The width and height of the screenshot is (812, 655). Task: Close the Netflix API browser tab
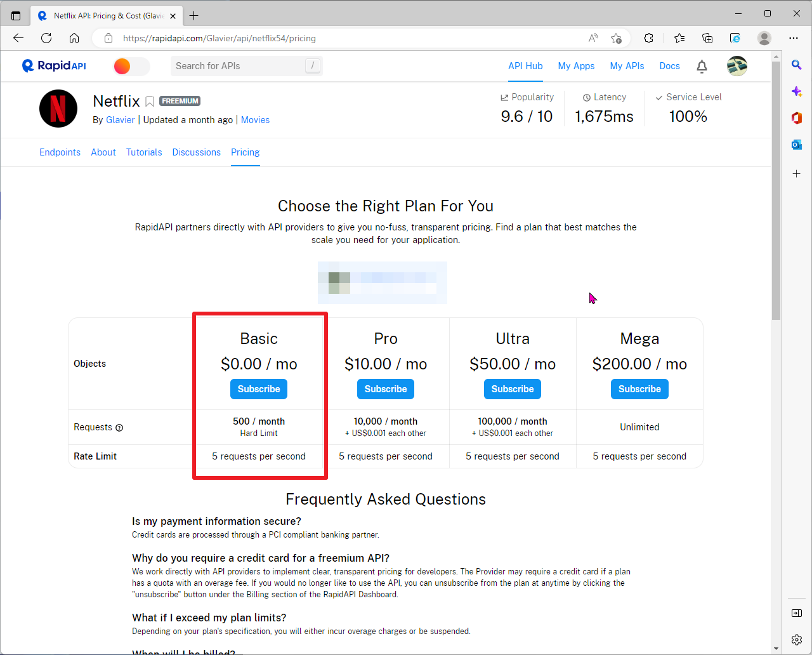173,16
